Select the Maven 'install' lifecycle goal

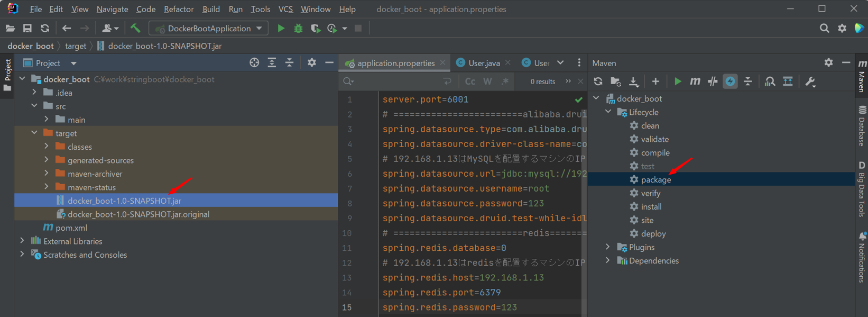click(x=651, y=206)
